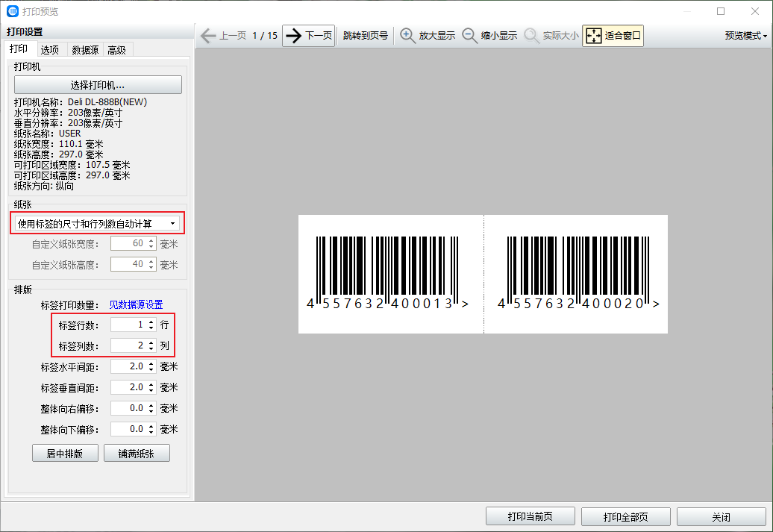The width and height of the screenshot is (773, 532).
Task: Click the 纸张方向: 纵向 text
Action: tap(44, 186)
